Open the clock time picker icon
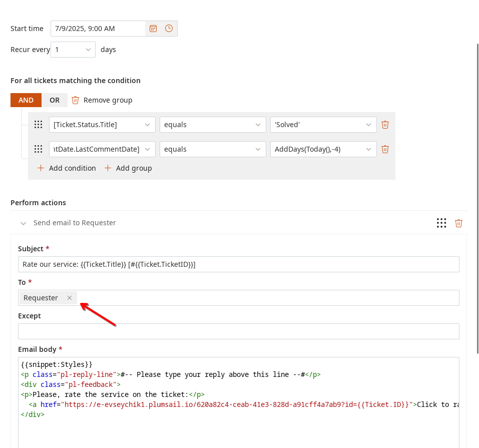This screenshot has height=448, width=479. point(169,29)
